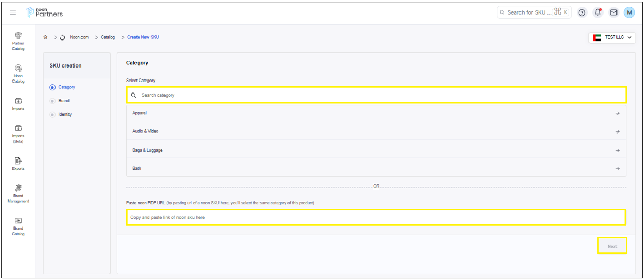
Task: Go to Noon.com breadcrumb
Action: pyautogui.click(x=79, y=37)
